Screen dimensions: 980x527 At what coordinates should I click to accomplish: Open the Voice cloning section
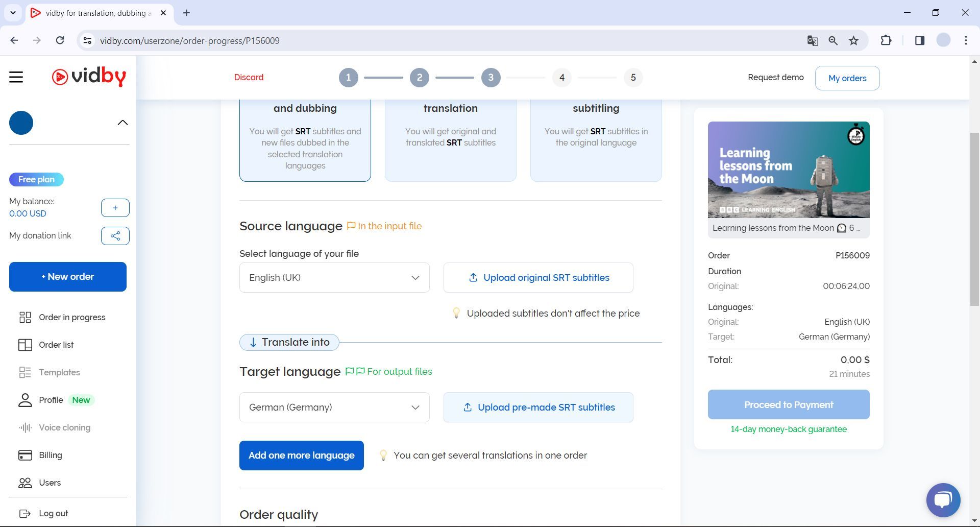64,427
